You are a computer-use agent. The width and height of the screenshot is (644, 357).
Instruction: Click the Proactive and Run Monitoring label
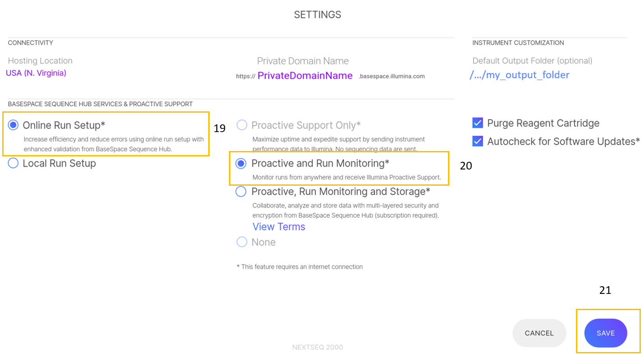click(x=320, y=163)
